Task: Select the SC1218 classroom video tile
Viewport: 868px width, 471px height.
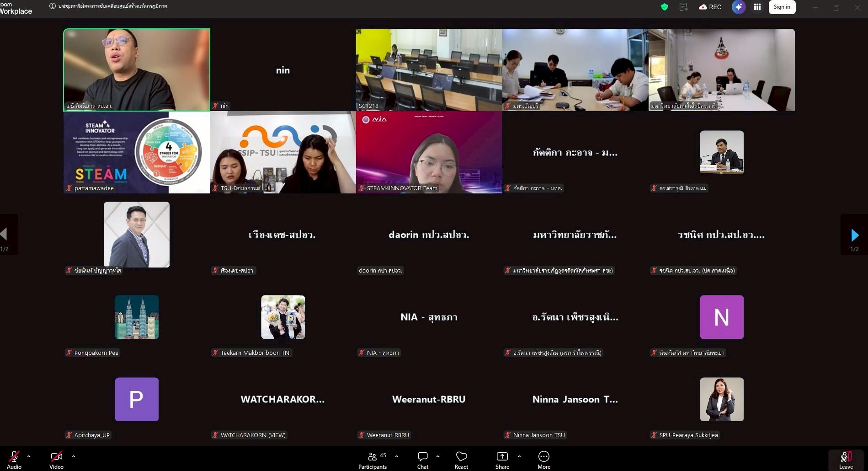Action: pyautogui.click(x=429, y=70)
